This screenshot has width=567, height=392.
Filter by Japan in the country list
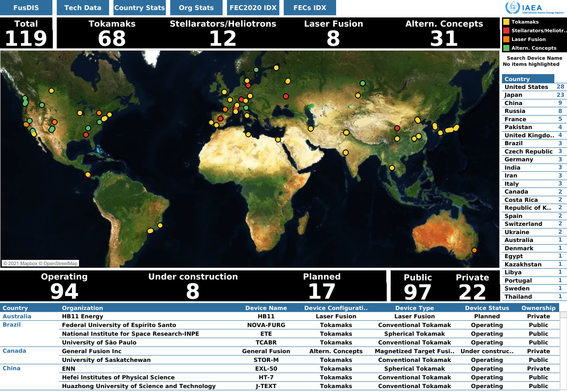click(x=513, y=95)
